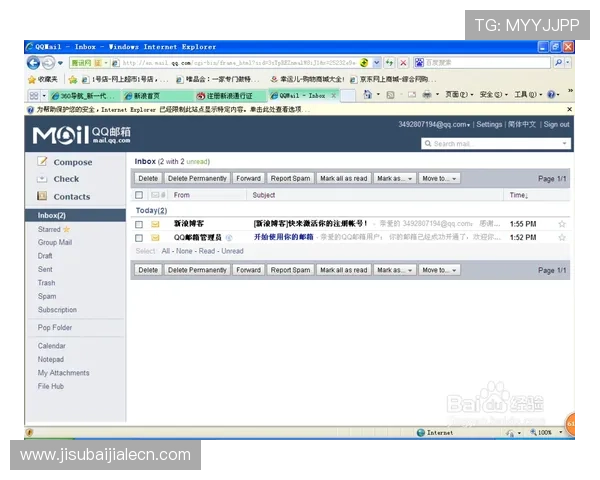Click the IE back navigation button
This screenshot has width=600, height=480.
click(34, 62)
